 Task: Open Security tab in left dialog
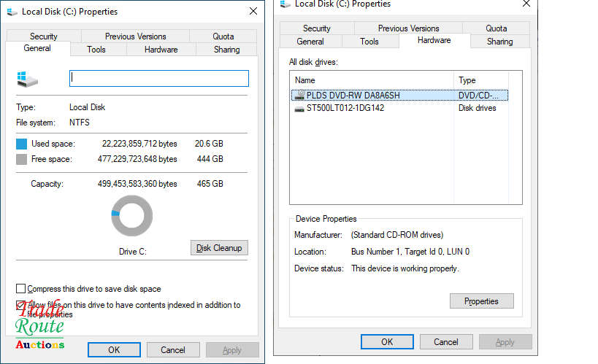pos(44,36)
